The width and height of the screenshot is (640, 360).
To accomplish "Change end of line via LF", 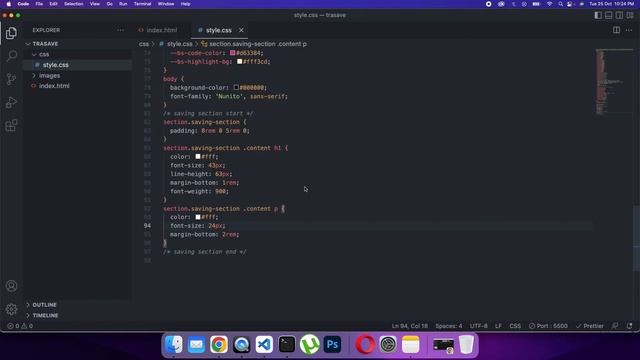I will click(498, 326).
